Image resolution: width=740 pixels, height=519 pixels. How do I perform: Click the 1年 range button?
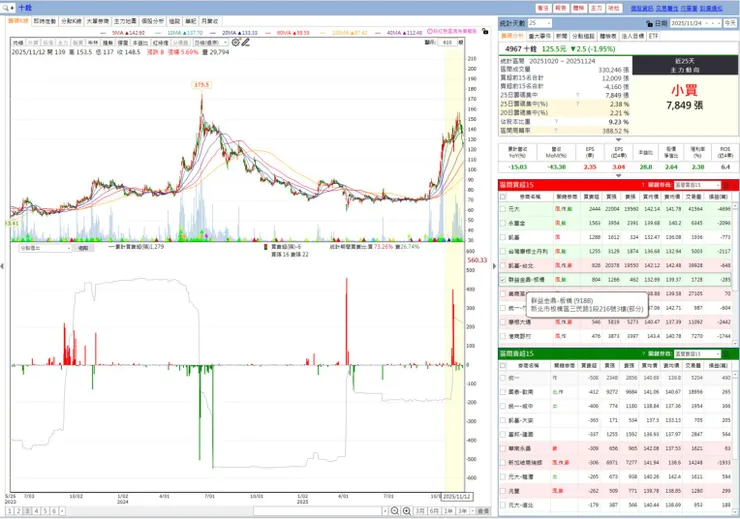tap(448, 511)
